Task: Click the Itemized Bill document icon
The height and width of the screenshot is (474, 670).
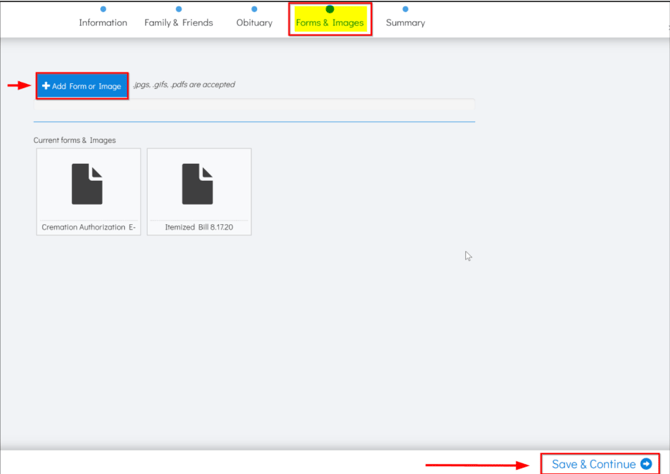Action: point(198,185)
